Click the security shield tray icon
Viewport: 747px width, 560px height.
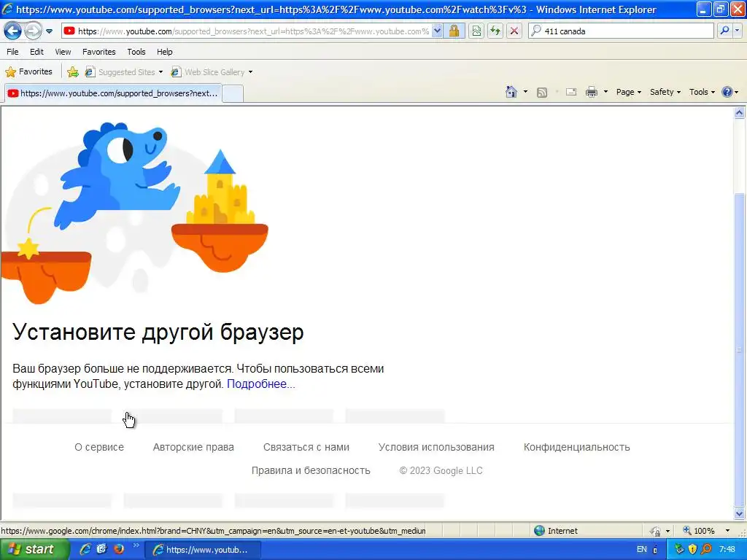tap(693, 549)
